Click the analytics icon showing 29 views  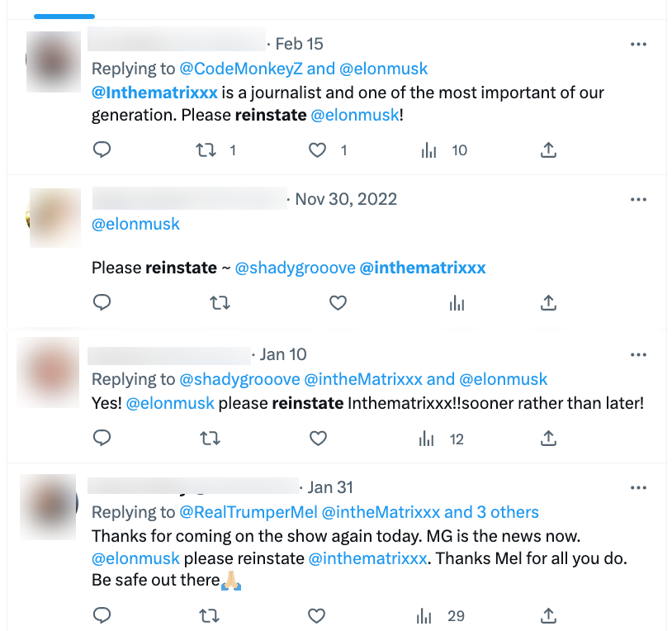[x=424, y=616]
